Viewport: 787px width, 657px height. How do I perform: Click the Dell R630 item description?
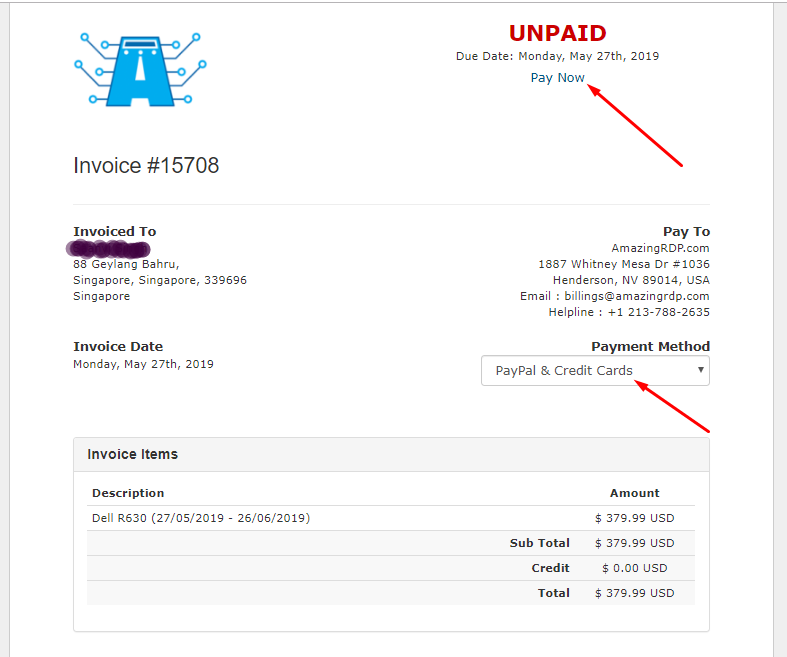[200, 518]
